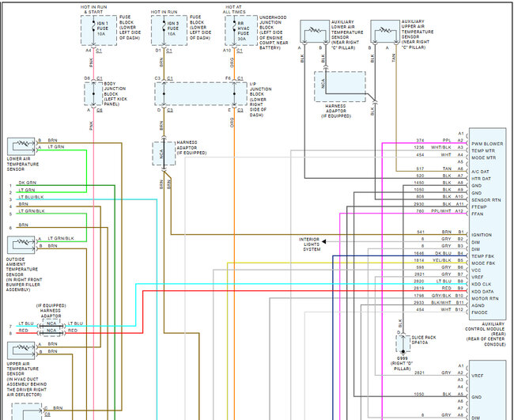Click the "VCC" pin label

[476, 271]
